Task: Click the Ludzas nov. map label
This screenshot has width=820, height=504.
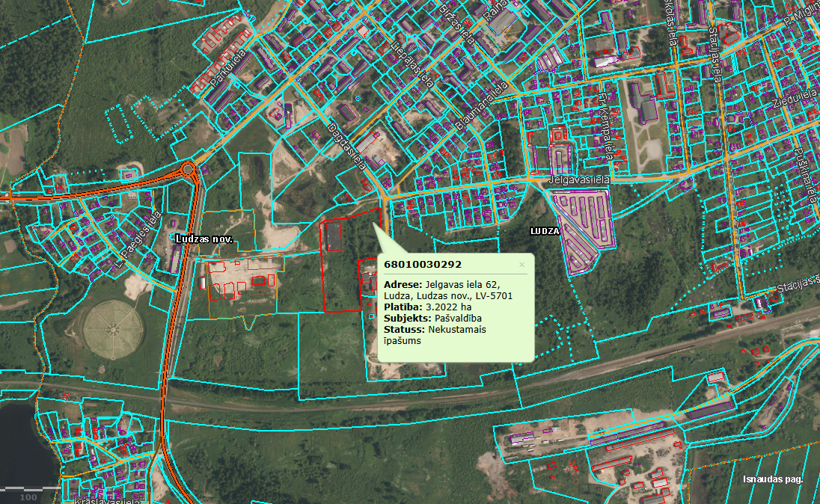Action: click(x=204, y=239)
